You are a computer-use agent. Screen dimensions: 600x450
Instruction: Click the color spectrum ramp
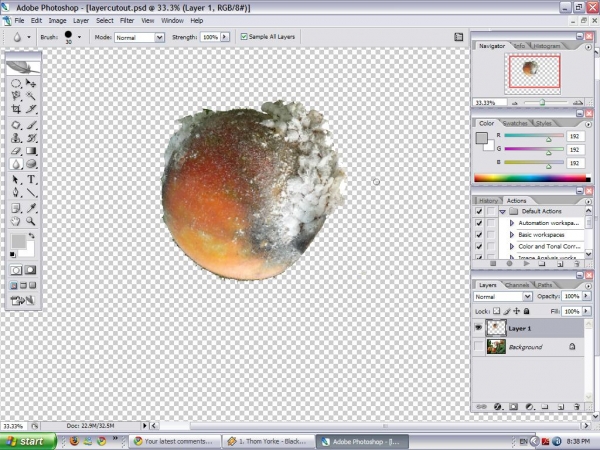pos(530,178)
